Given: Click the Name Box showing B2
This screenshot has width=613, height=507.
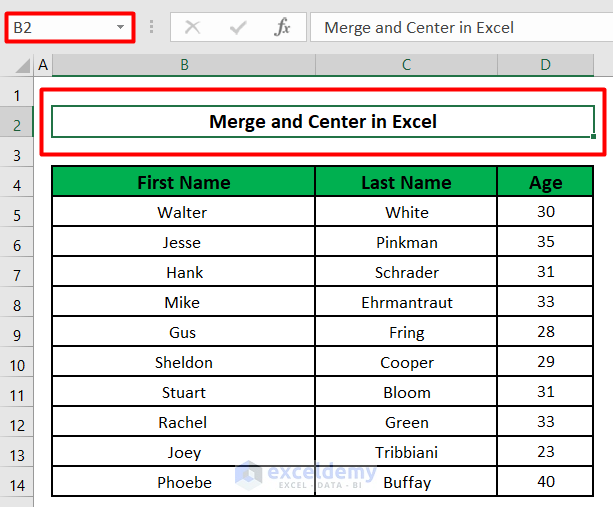Looking at the screenshot, I should click(60, 27).
